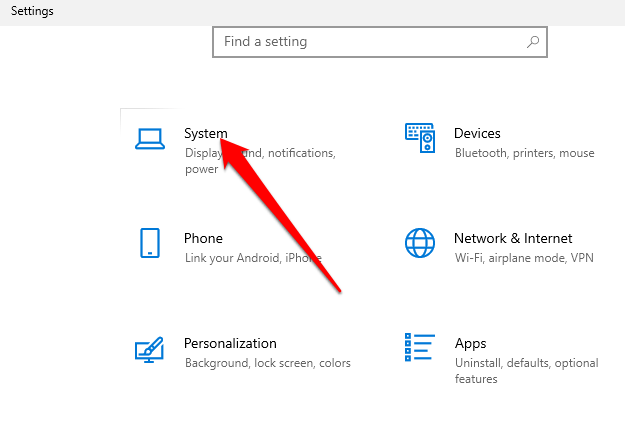
Task: Click the Settings window title
Action: coord(32,11)
